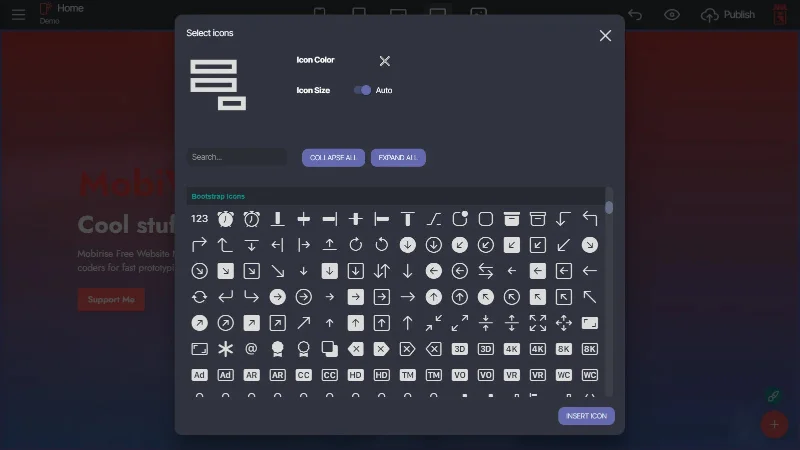Select the arrow left-right exchange icon
This screenshot has width=800, height=450.
(x=486, y=271)
